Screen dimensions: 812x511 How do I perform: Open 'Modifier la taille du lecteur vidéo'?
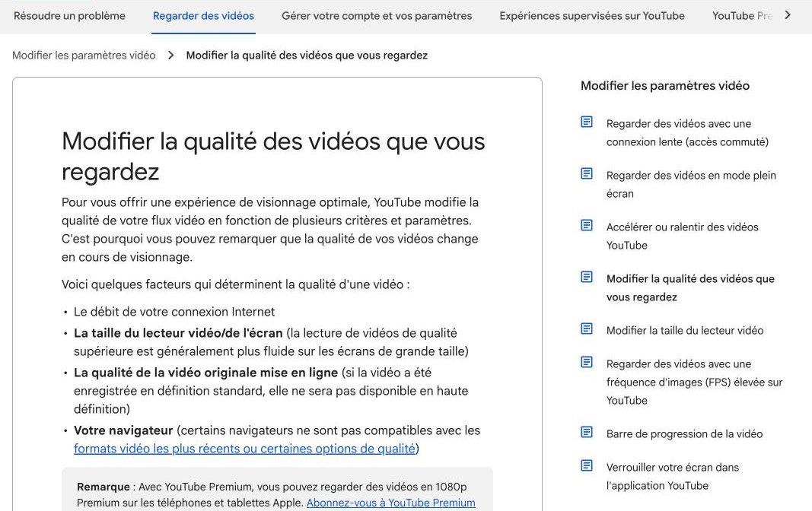tap(685, 331)
